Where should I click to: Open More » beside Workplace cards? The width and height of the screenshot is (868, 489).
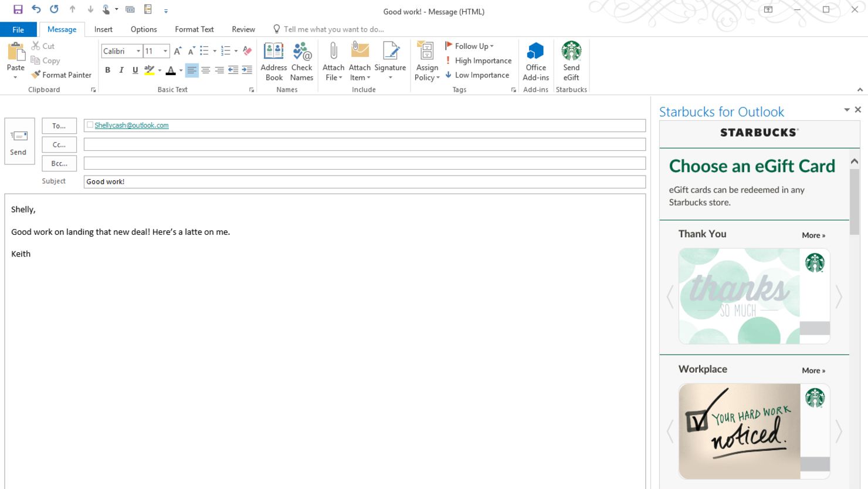pos(813,370)
